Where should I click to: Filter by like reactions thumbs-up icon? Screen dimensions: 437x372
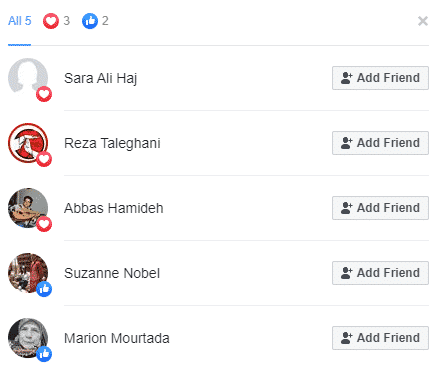click(x=90, y=21)
